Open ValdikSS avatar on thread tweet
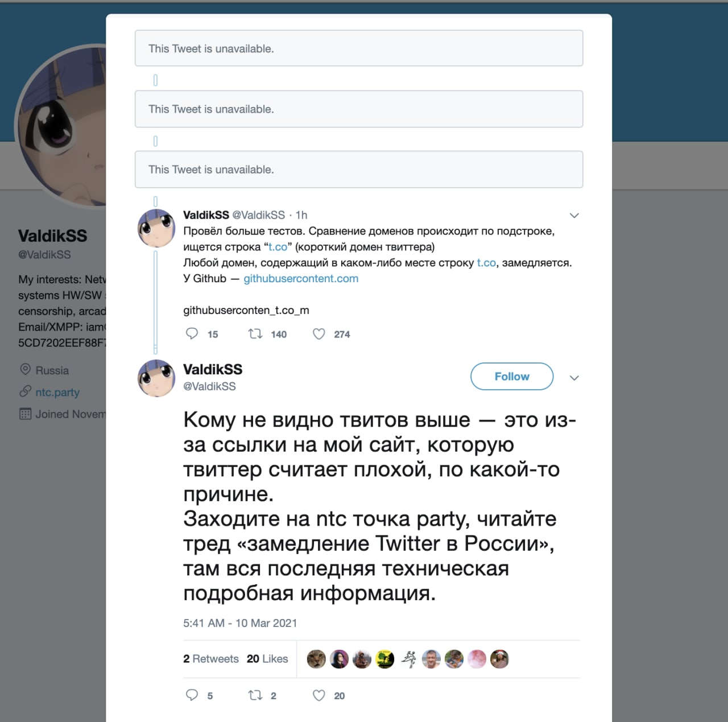Viewport: 728px width, 722px height. coord(156,228)
